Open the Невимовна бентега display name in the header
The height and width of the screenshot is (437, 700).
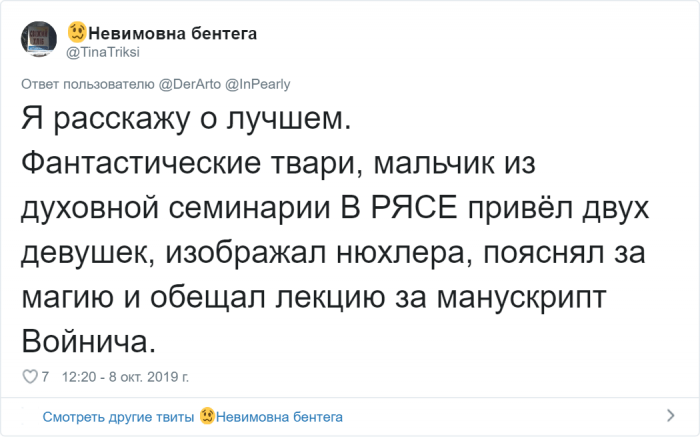click(172, 33)
